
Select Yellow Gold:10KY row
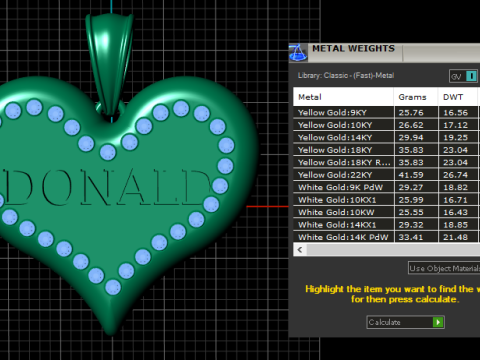(x=387, y=125)
